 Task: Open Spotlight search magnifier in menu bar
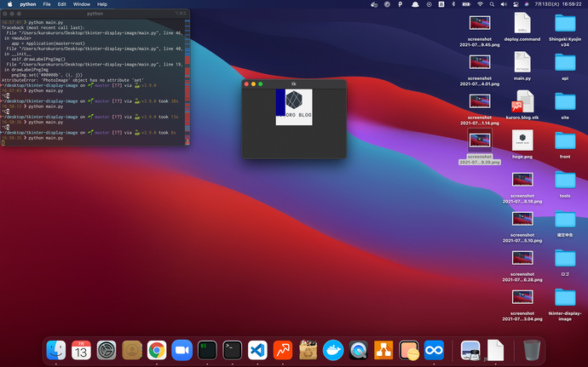coord(492,4)
